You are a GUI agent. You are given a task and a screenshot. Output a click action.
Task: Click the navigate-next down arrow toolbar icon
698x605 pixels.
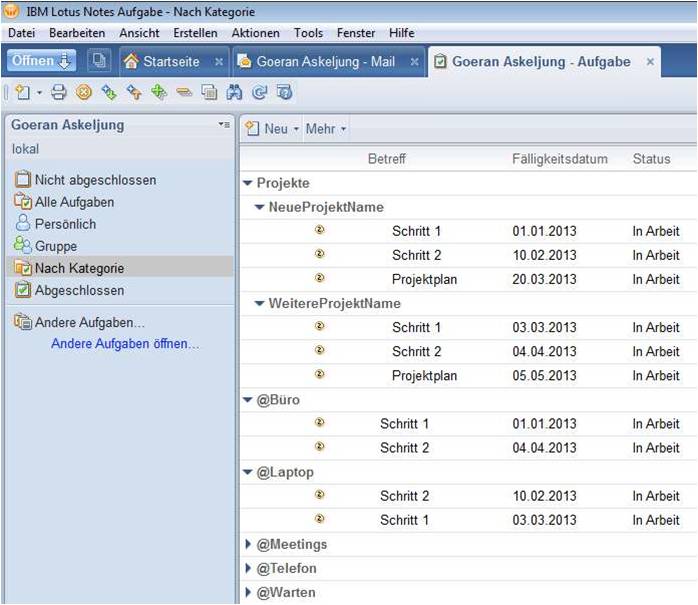[x=109, y=92]
